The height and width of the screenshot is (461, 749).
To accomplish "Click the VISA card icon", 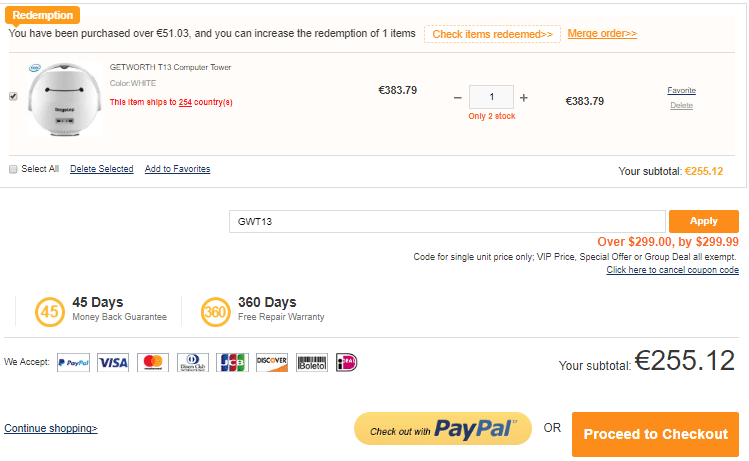I will pyautogui.click(x=113, y=362).
